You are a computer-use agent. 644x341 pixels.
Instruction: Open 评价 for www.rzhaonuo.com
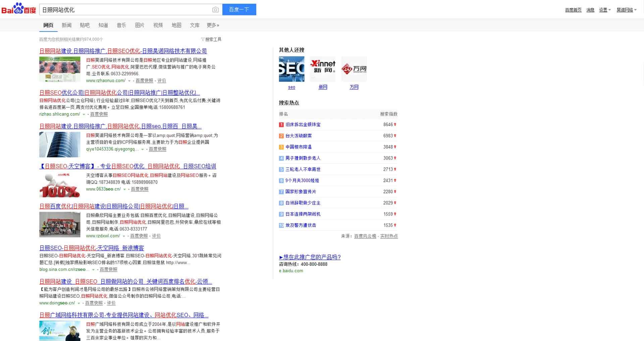(162, 81)
